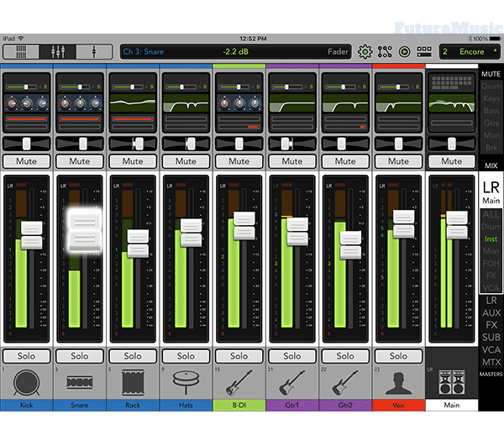
Task: Select the VCA masters tab
Action: click(x=491, y=349)
